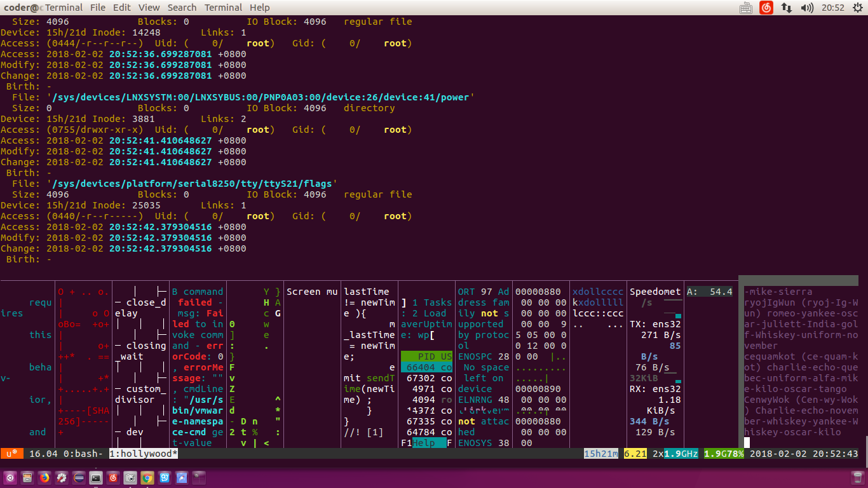
Task: Open the blue-white image app dock icon
Action: [x=182, y=477]
